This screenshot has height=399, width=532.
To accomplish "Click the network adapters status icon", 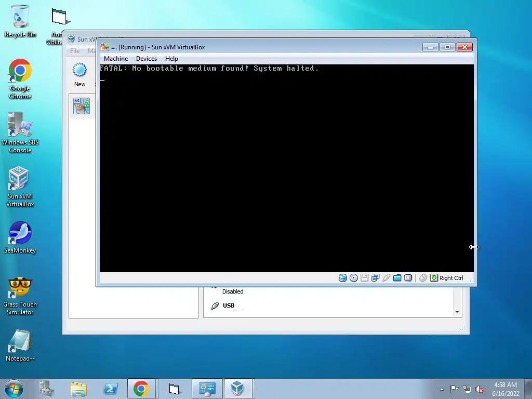I will tap(375, 278).
